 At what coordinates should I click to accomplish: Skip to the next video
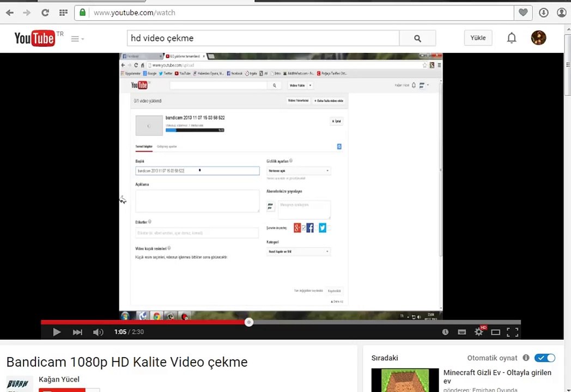77,332
